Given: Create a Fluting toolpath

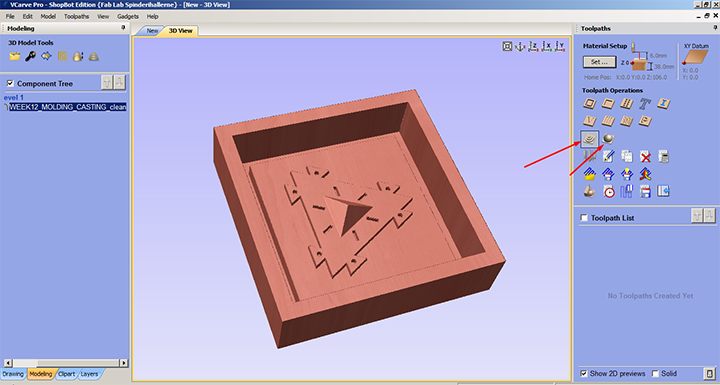Looking at the screenshot, I should pyautogui.click(x=608, y=121).
